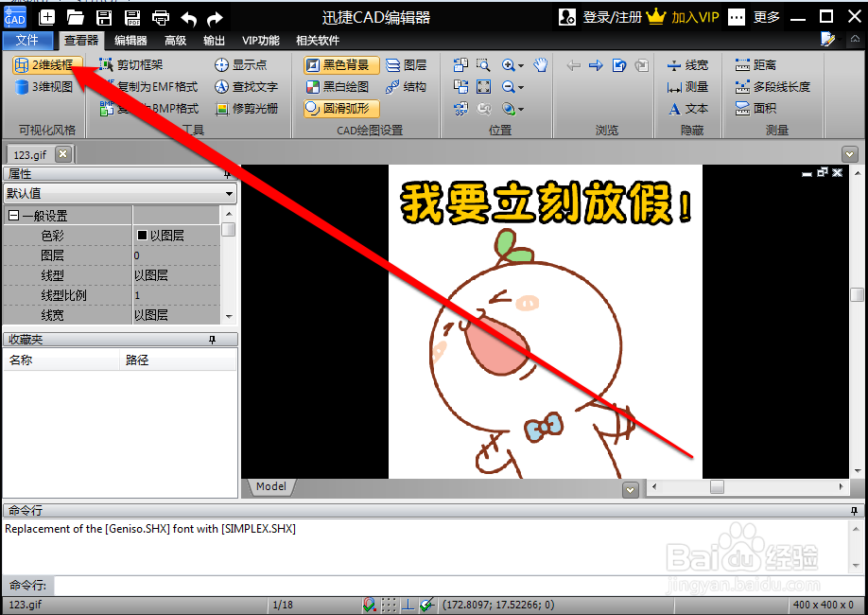Viewport: 868px width, 615px height.
Task: Switch to the 输出 output tab
Action: click(x=214, y=41)
